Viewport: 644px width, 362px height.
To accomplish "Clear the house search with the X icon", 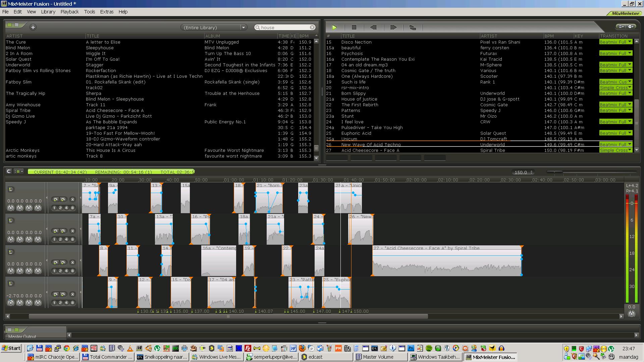I will click(x=312, y=27).
